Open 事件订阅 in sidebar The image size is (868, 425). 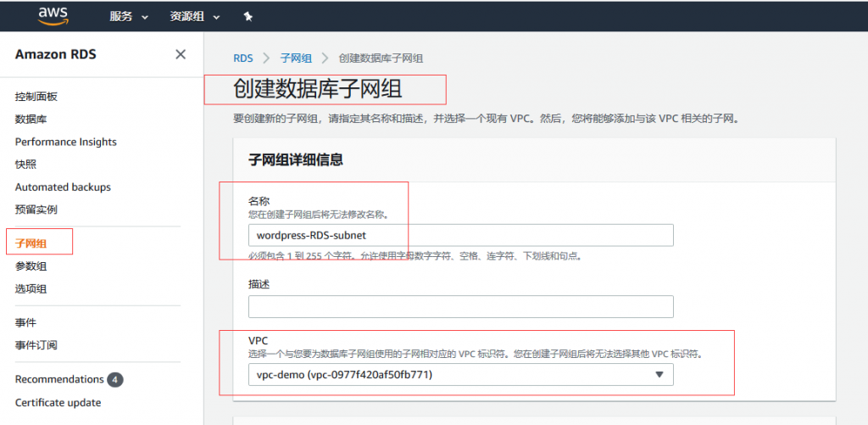tap(36, 345)
